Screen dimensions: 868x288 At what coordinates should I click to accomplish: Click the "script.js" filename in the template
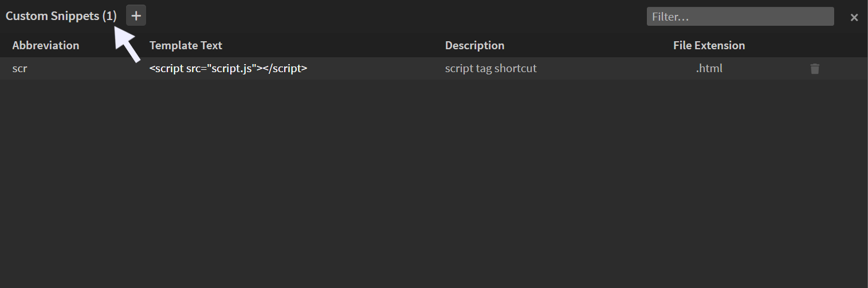pyautogui.click(x=232, y=69)
